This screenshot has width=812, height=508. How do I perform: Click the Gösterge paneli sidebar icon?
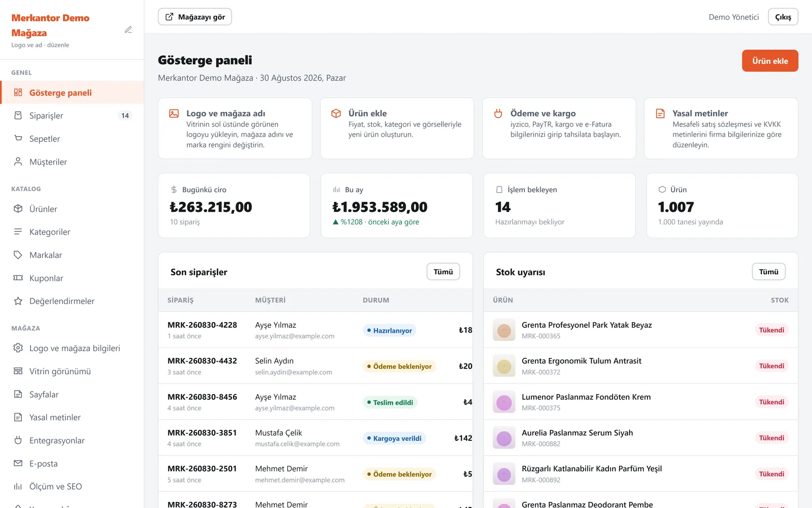tap(18, 92)
